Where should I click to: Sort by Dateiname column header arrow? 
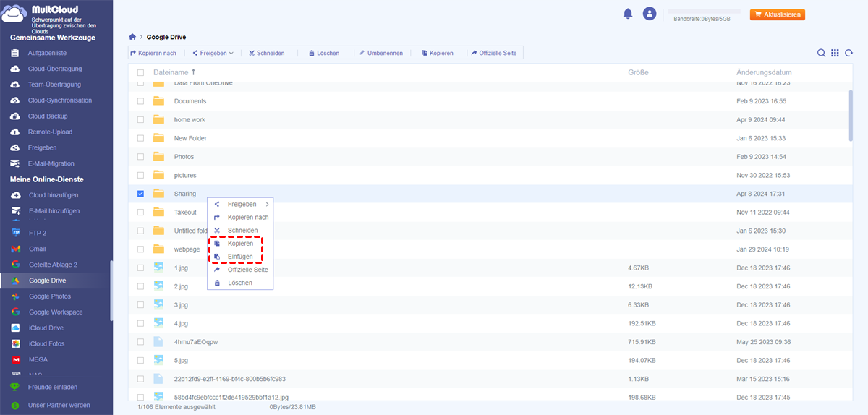click(x=193, y=72)
